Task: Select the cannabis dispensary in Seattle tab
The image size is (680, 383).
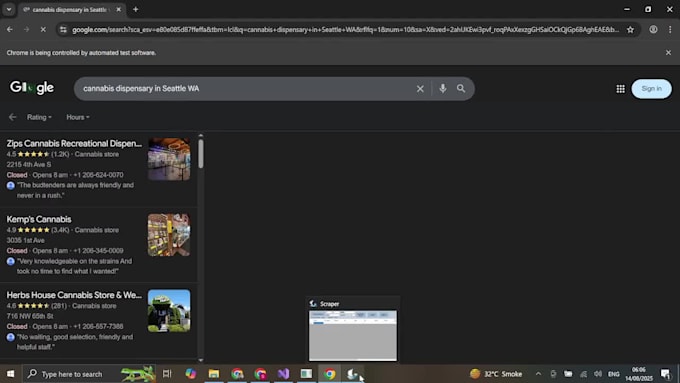Action: (x=72, y=10)
